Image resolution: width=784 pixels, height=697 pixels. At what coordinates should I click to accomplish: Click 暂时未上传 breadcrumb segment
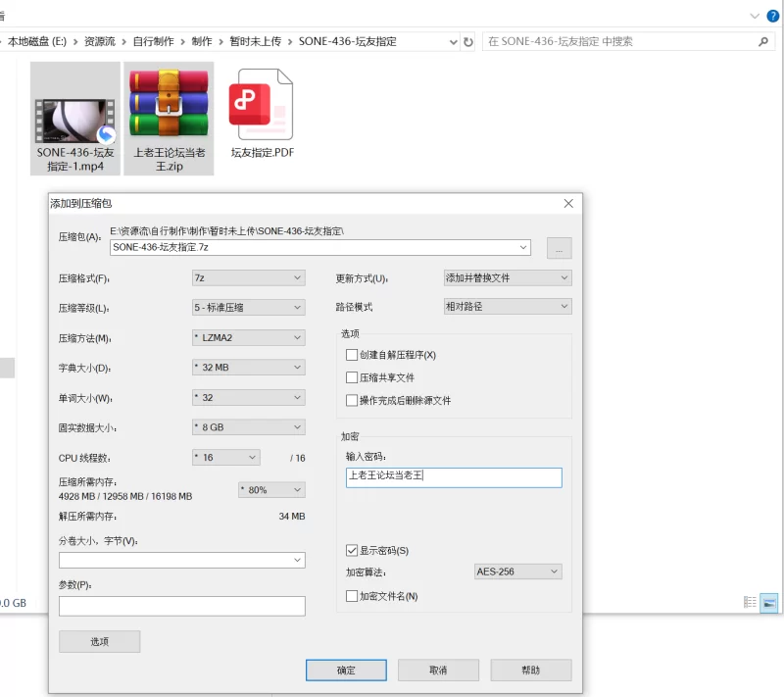pos(255,41)
